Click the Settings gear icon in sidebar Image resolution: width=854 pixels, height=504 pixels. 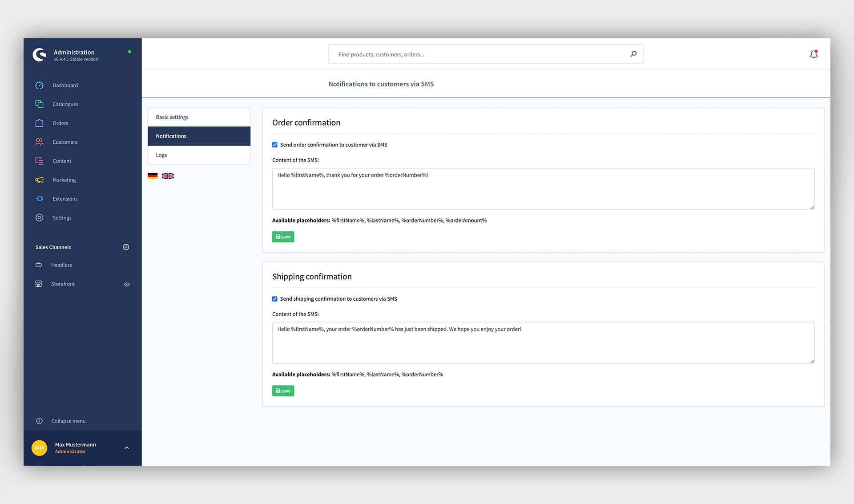(x=39, y=217)
